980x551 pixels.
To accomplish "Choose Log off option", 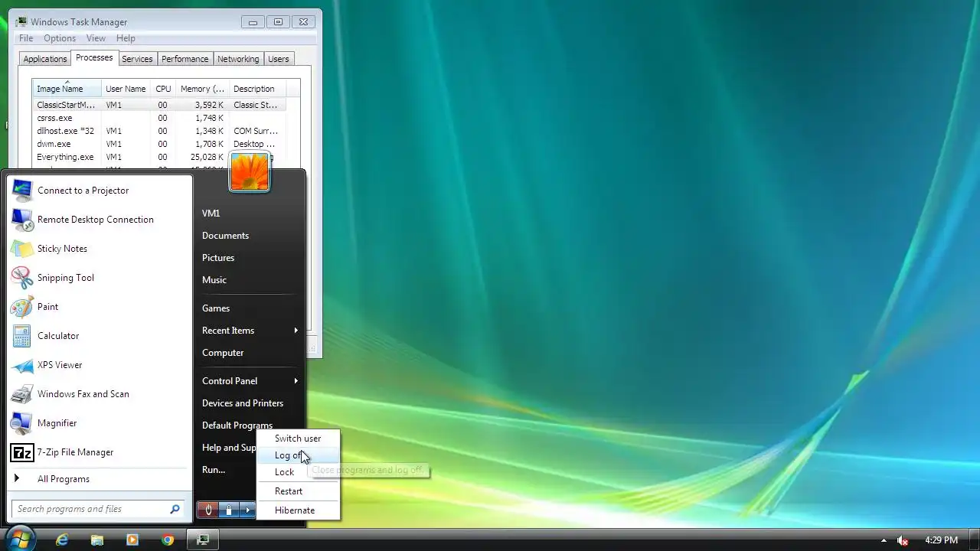I will [298, 455].
